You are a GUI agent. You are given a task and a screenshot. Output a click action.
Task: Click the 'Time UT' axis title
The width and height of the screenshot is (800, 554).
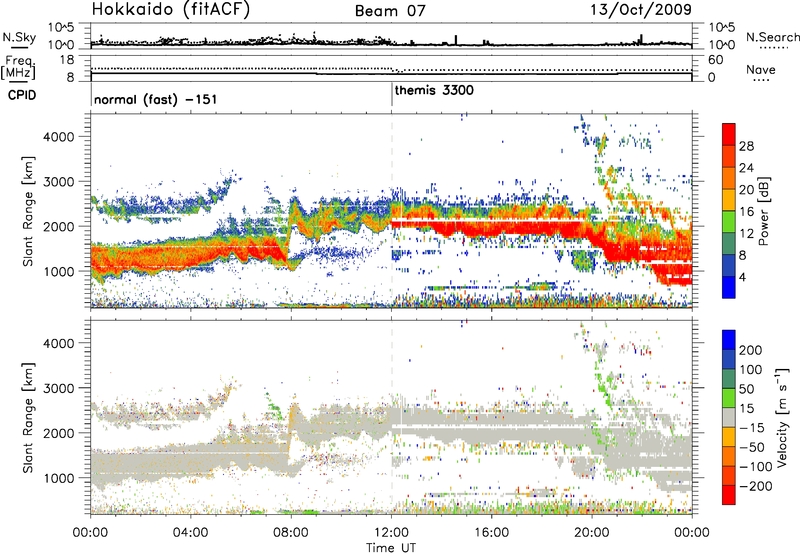[x=391, y=548]
